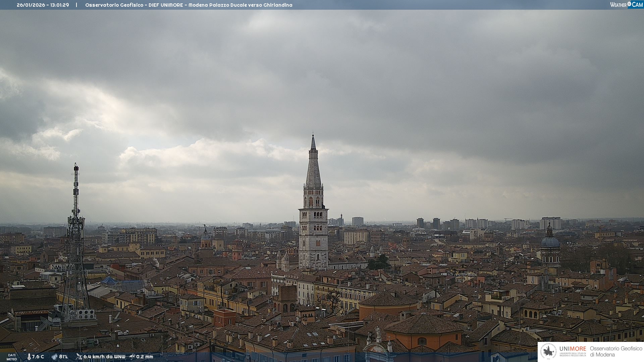Click the rain umbrella precipitation icon

[x=132, y=357]
